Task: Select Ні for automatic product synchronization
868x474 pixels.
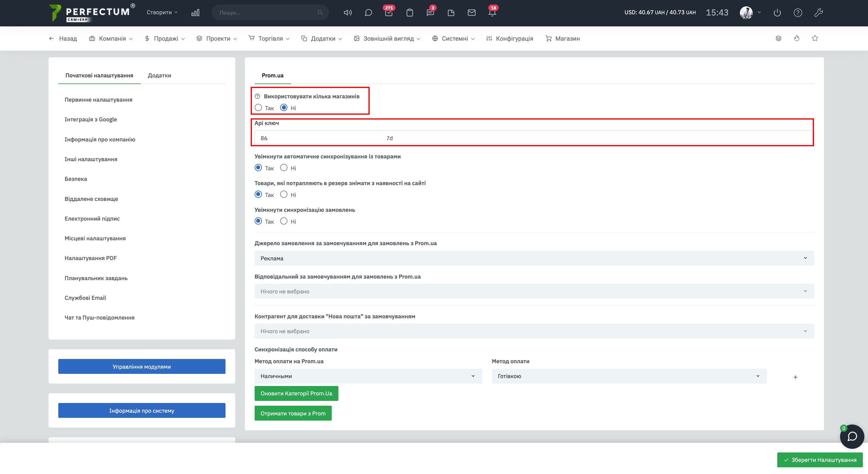Action: (x=284, y=168)
